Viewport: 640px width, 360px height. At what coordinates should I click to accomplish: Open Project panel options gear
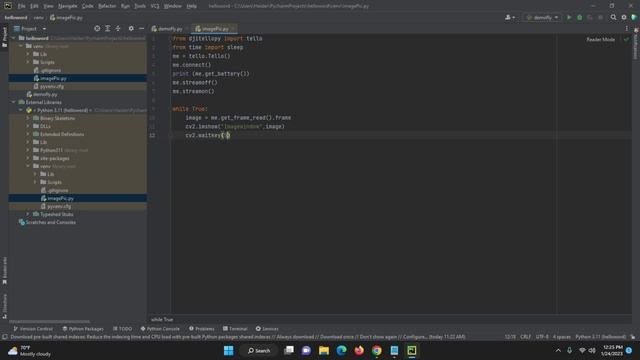pyautogui.click(x=131, y=29)
